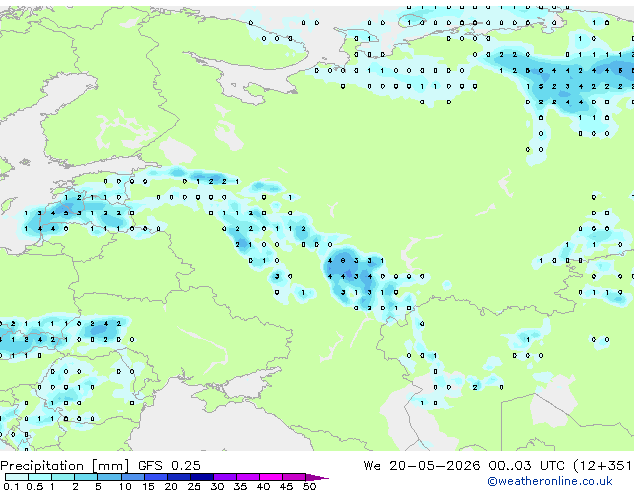Select the 45–50 mm legend color box
Viewport: 634px width, 490px height.
click(x=294, y=477)
